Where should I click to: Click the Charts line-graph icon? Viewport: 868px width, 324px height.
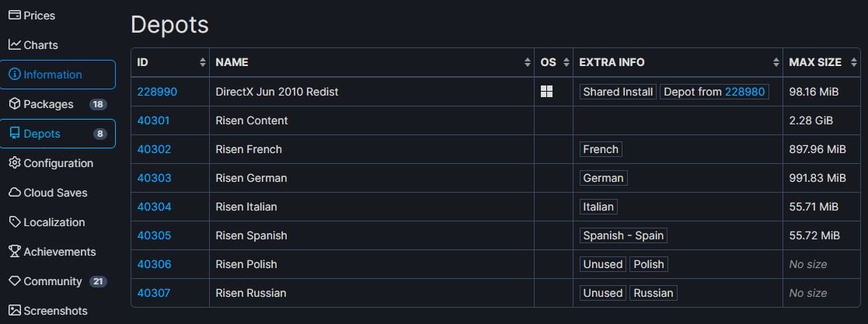pyautogui.click(x=15, y=45)
